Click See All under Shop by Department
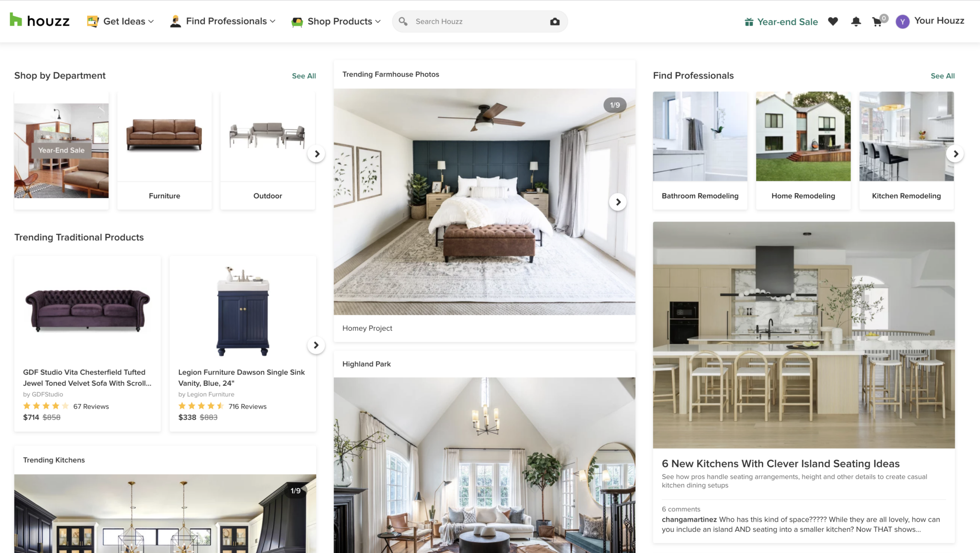Screen dimensions: 980x553 tap(303, 76)
